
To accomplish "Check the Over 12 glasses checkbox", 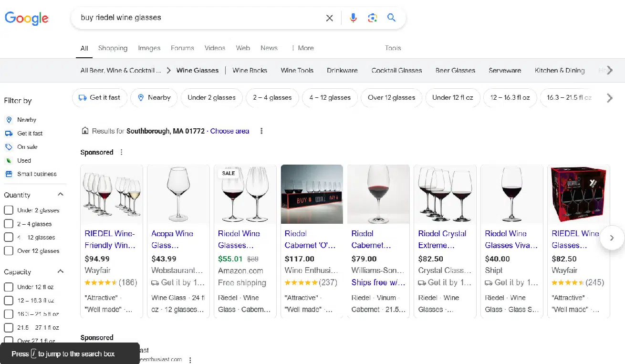I will pos(8,250).
